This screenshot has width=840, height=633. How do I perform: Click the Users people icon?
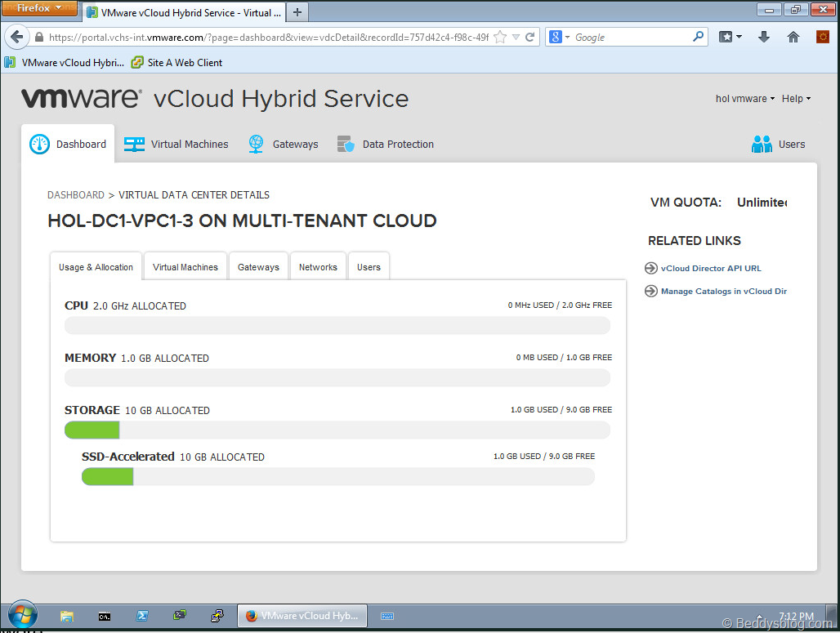(762, 144)
